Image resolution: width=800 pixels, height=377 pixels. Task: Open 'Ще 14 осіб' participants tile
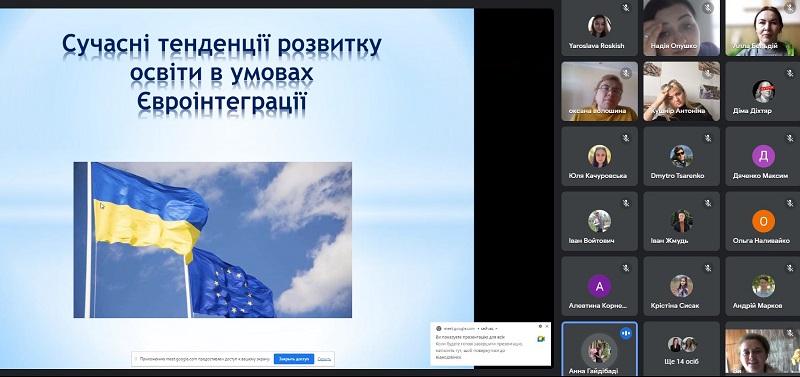(681, 349)
